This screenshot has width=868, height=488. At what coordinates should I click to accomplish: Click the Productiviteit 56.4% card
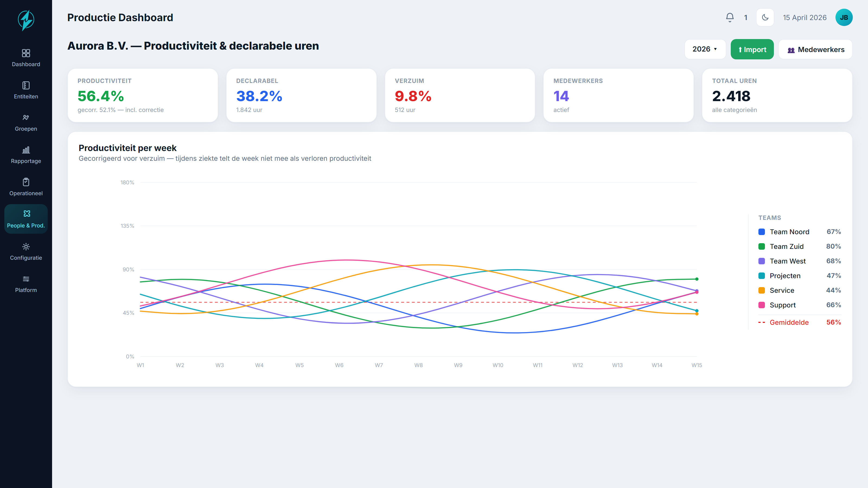(x=143, y=95)
